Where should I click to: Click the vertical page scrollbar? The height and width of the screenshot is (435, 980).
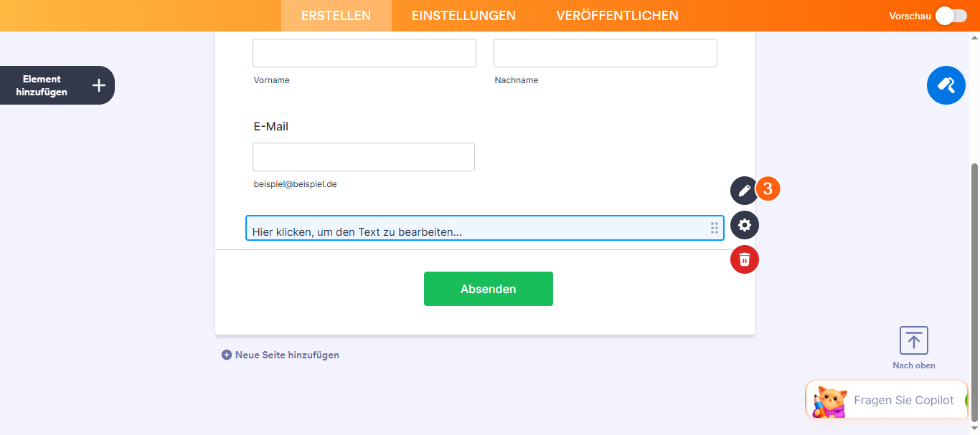pos(974,292)
